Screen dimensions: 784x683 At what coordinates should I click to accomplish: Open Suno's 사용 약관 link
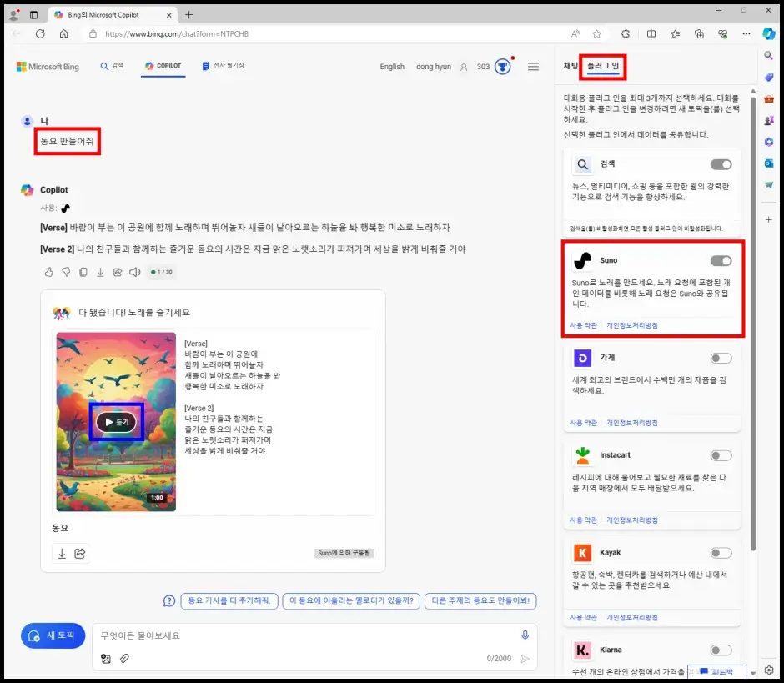pos(584,325)
